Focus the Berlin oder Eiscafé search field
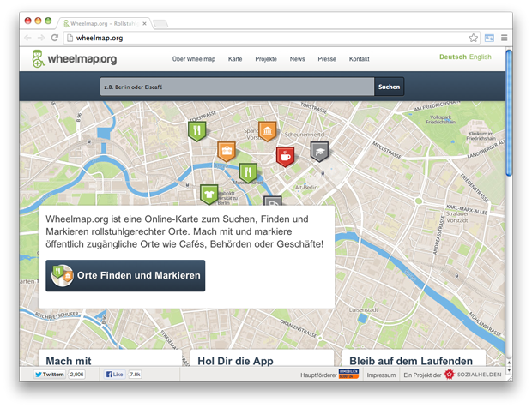The image size is (532, 408). click(237, 87)
